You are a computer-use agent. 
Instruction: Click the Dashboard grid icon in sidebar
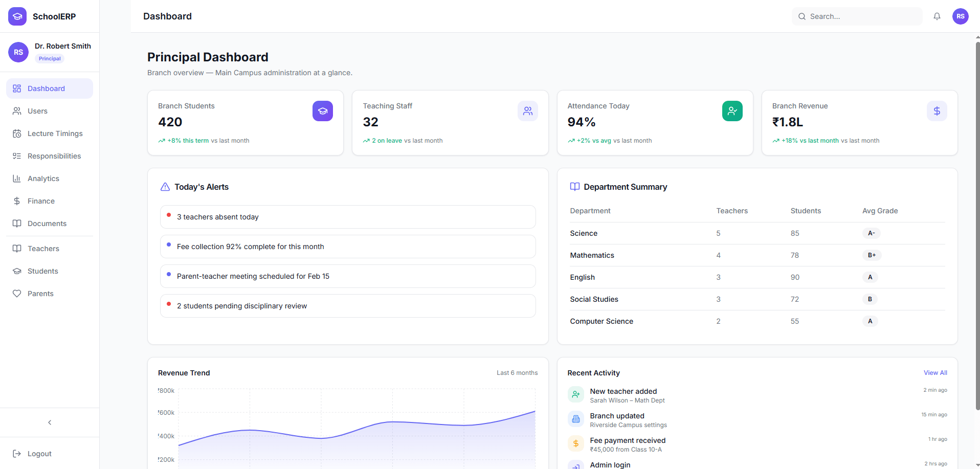17,88
